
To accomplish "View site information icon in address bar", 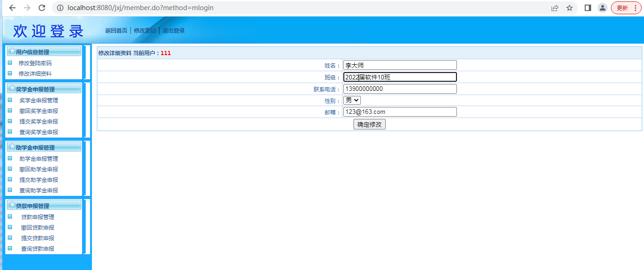I will click(60, 8).
